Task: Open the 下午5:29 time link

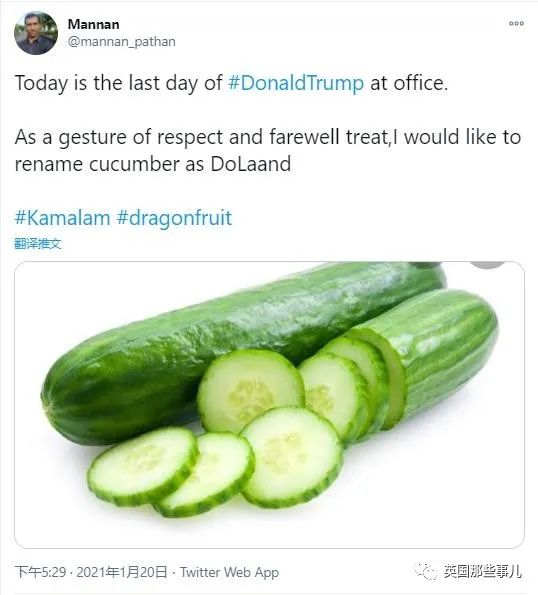Action: 40,572
